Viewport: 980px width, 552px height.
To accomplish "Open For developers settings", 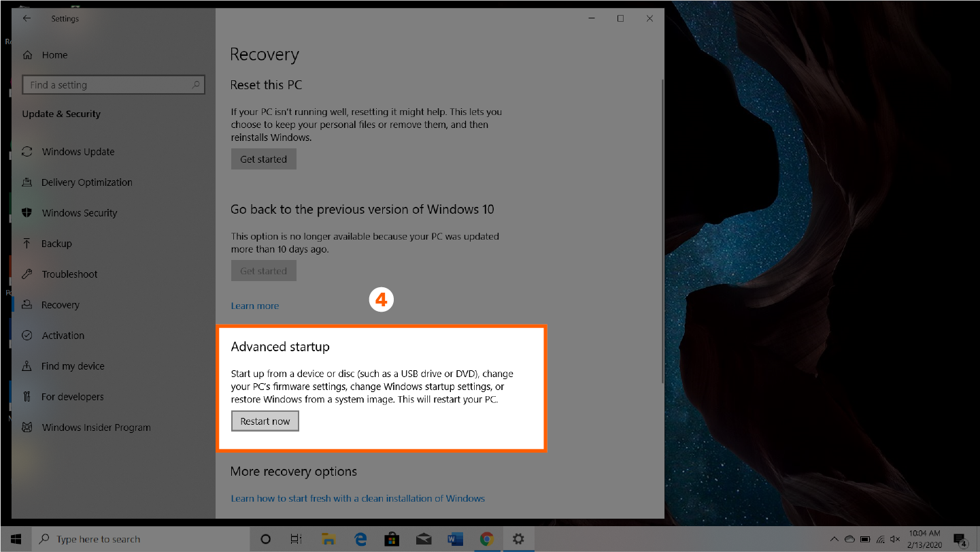I will click(72, 397).
